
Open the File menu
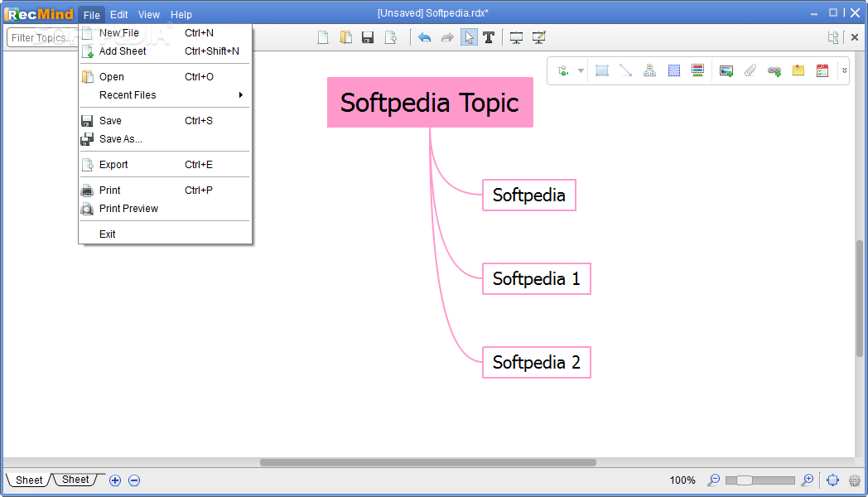coord(91,15)
